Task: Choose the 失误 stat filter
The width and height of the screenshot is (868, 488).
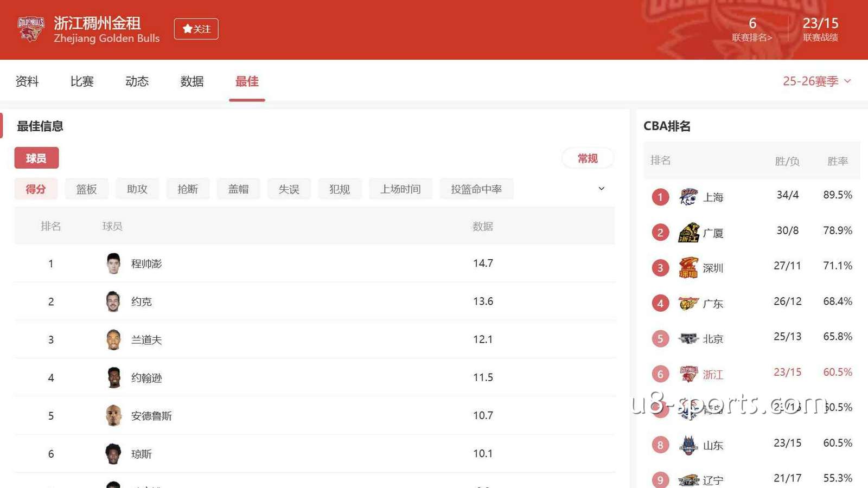Action: pos(289,189)
